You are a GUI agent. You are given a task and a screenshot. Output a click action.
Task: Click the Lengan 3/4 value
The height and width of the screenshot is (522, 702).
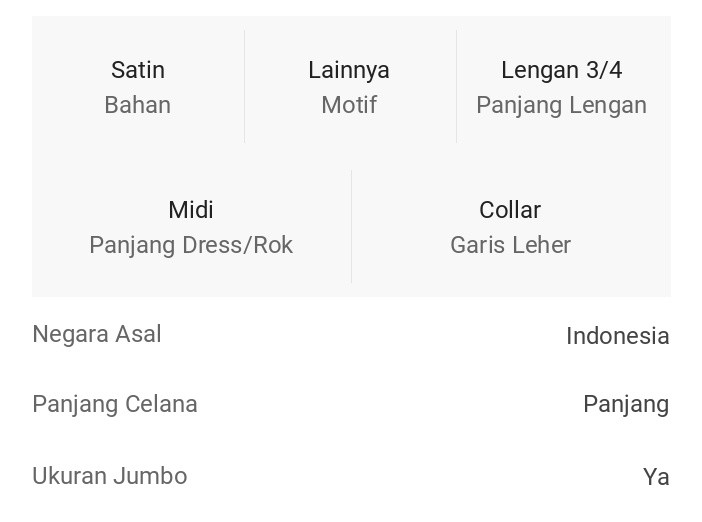point(561,70)
